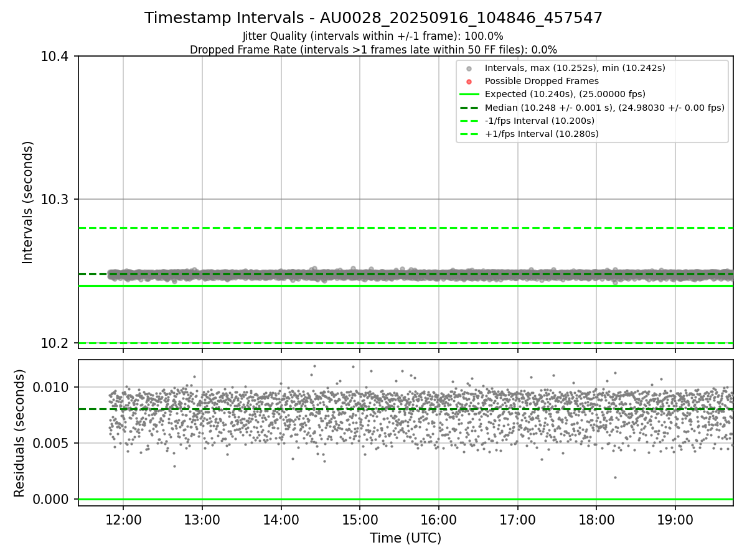Click legend entry 'Possible Dropped Frames'

[x=542, y=81]
